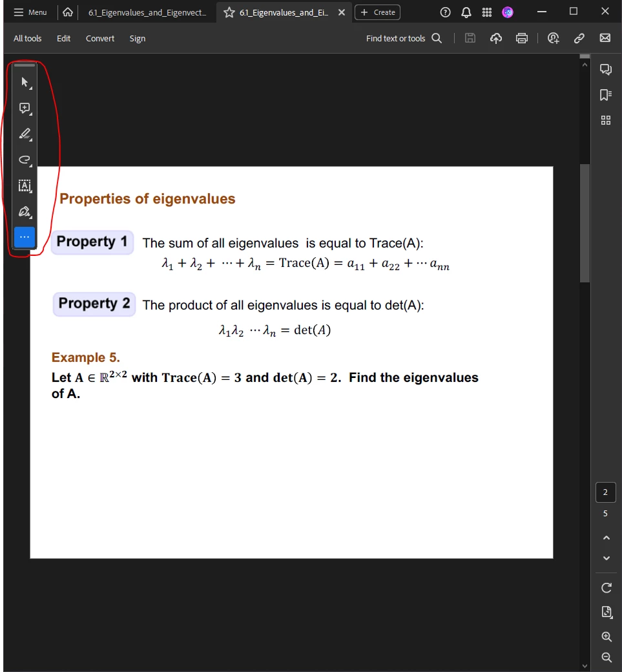Select the arrow selection tool
The height and width of the screenshot is (672, 622).
point(25,82)
